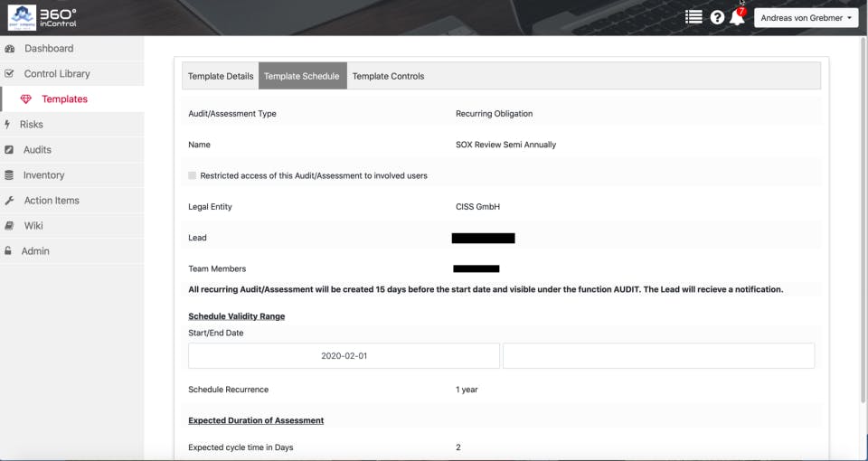This screenshot has height=461, width=868.
Task: Click the empty end date field
Action: (659, 356)
